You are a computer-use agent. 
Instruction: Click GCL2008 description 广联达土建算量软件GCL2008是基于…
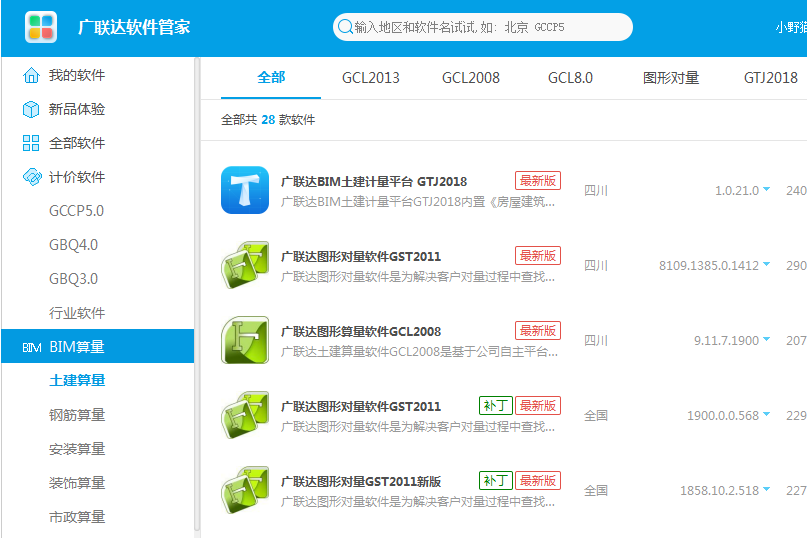[419, 352]
